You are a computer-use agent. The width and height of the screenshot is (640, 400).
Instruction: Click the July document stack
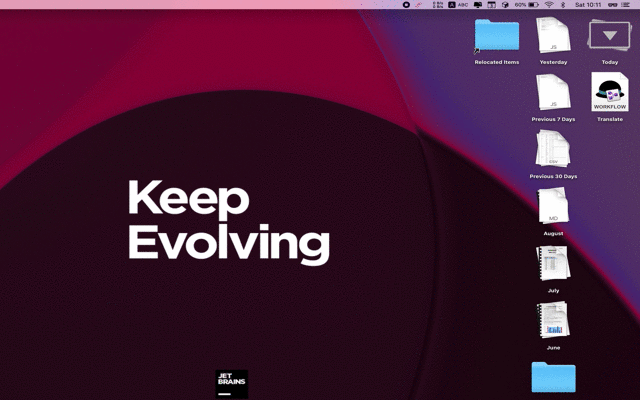pos(553,264)
